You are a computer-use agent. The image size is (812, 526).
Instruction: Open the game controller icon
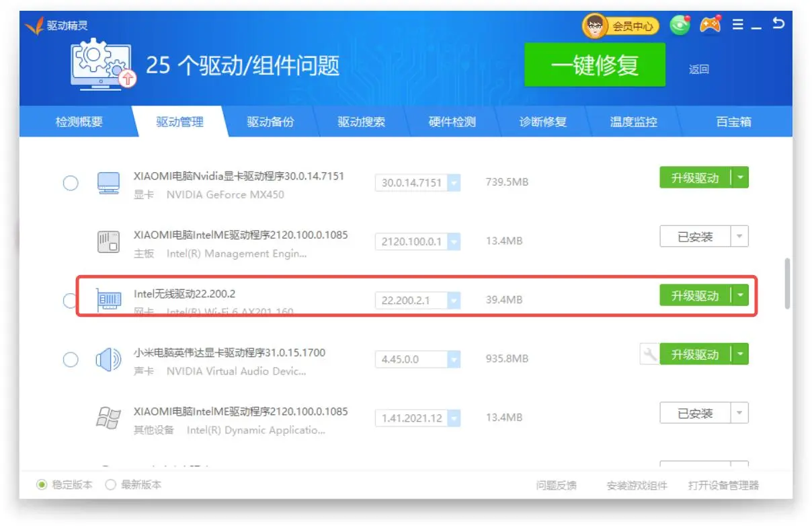[710, 25]
